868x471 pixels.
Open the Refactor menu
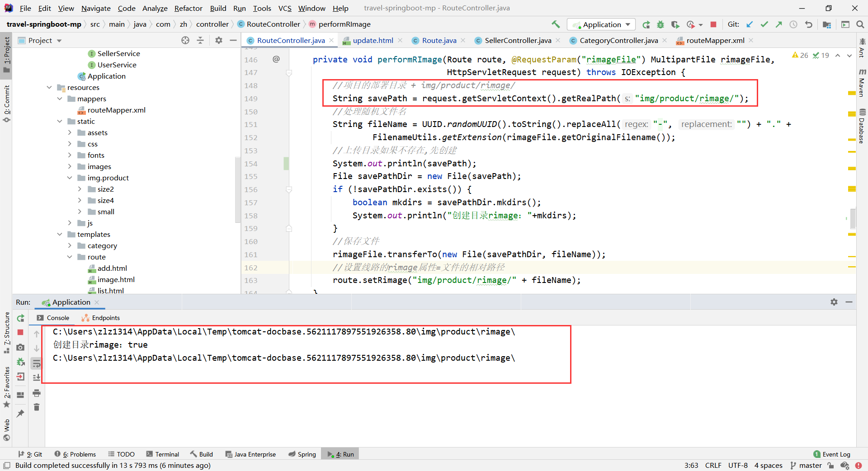tap(188, 8)
